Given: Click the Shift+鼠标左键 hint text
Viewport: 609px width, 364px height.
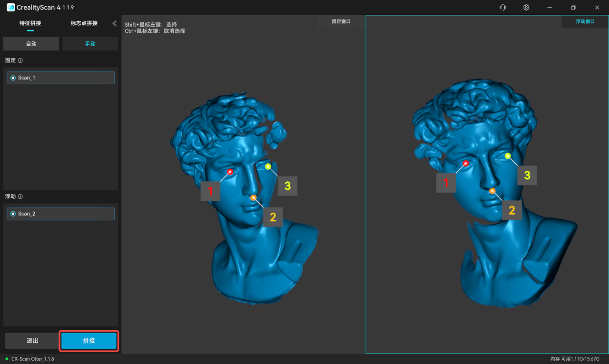Looking at the screenshot, I should pos(151,25).
